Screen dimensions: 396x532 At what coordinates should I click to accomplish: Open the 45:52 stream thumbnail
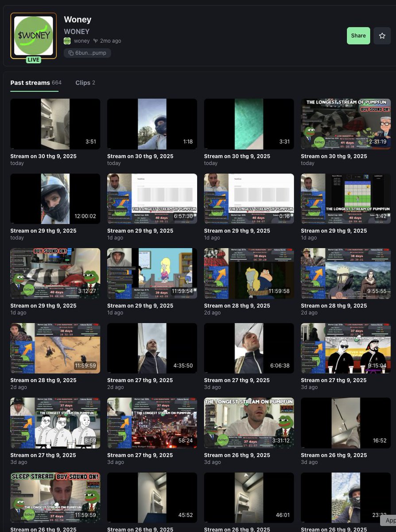point(152,497)
